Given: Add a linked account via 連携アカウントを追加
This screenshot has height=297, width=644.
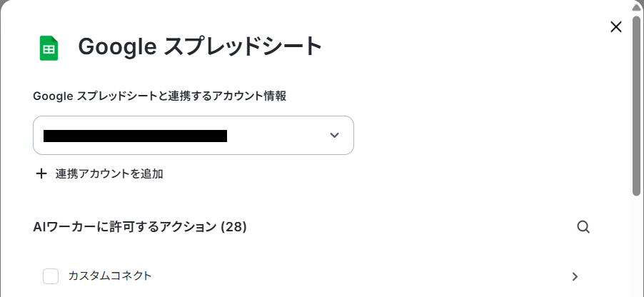Looking at the screenshot, I should tap(109, 173).
